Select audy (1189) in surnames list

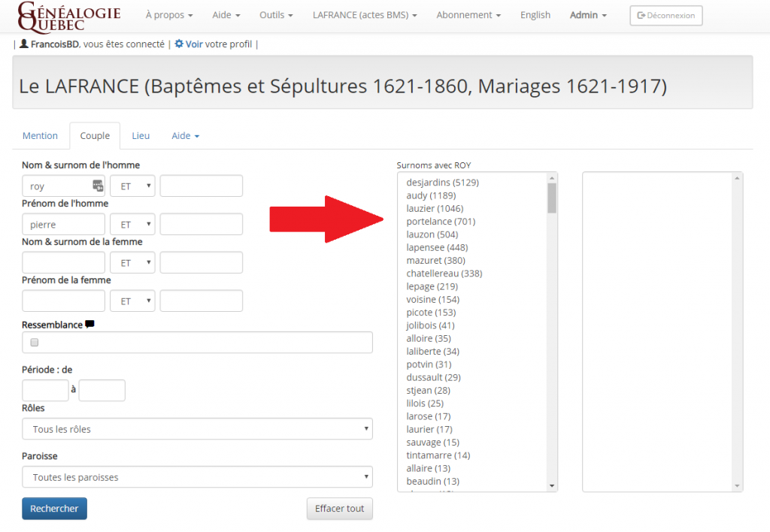[x=431, y=195]
